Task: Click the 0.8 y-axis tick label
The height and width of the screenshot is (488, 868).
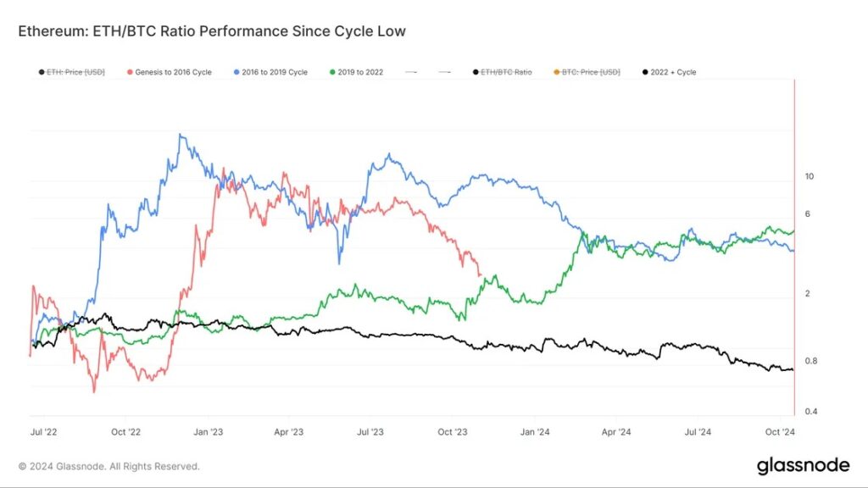Action: coord(810,361)
